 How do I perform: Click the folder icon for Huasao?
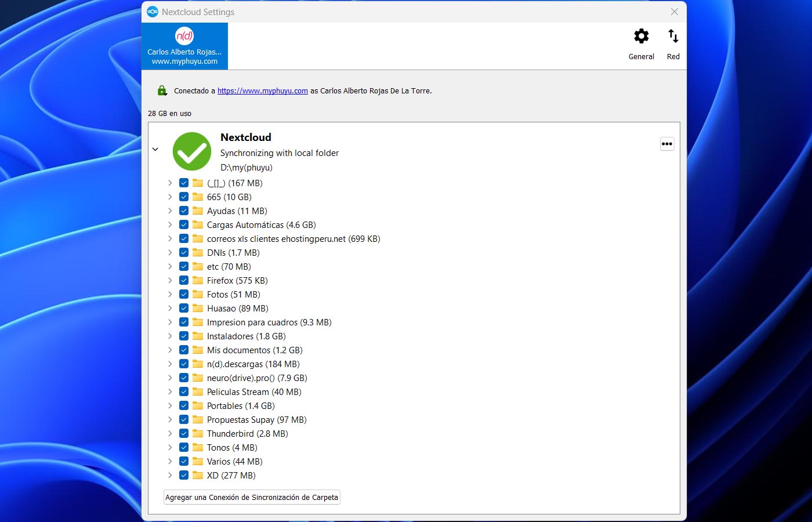click(x=198, y=308)
